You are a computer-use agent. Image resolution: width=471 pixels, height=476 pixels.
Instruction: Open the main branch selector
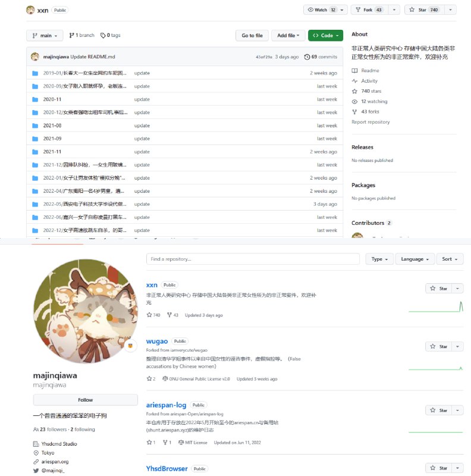(x=45, y=36)
